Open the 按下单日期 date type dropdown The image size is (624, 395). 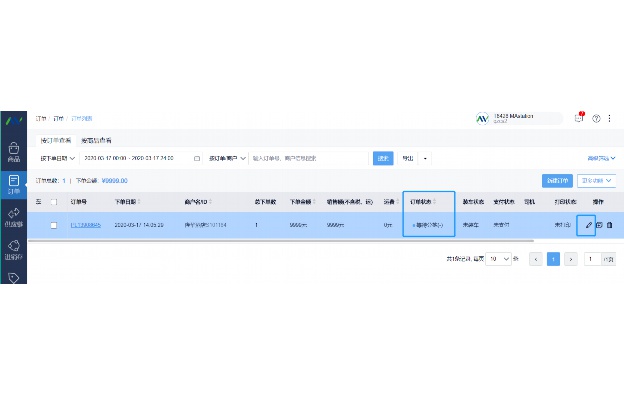(x=58, y=158)
